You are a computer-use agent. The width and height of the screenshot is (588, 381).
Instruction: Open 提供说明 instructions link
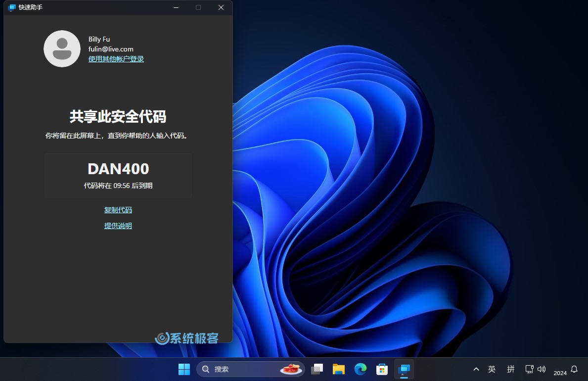[118, 226]
